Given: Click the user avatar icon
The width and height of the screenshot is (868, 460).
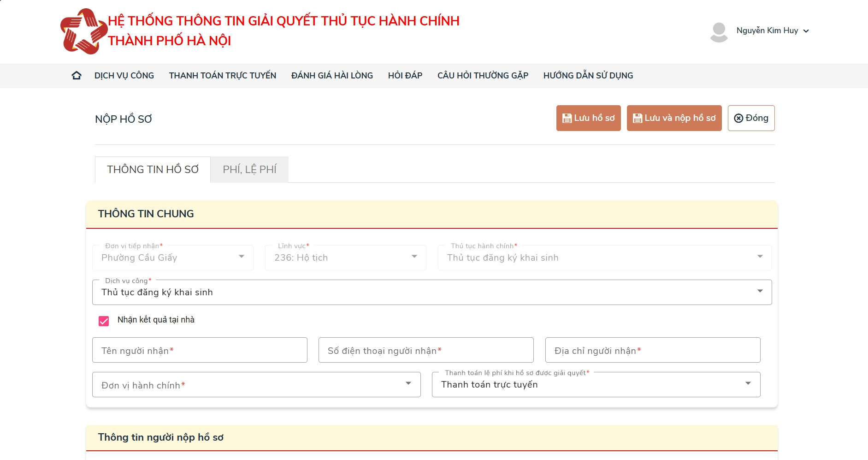Looking at the screenshot, I should pos(719,31).
